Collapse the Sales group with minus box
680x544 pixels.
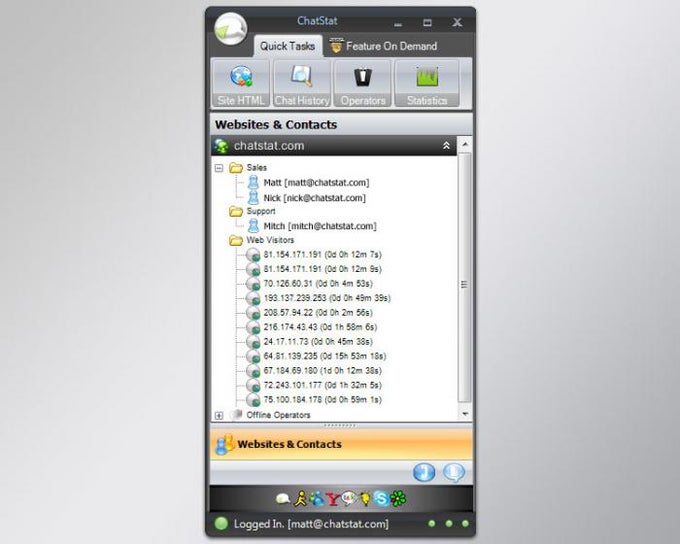(x=219, y=168)
